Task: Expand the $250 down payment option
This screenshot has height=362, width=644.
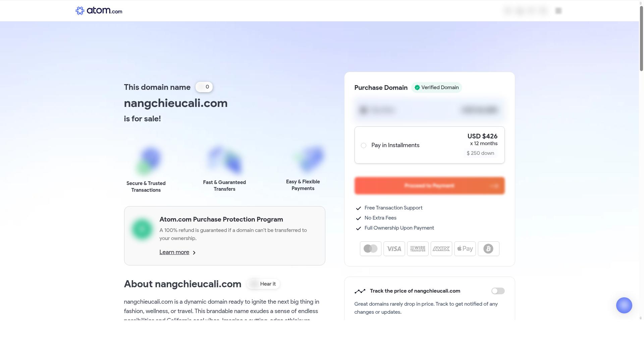Action: tap(480, 153)
